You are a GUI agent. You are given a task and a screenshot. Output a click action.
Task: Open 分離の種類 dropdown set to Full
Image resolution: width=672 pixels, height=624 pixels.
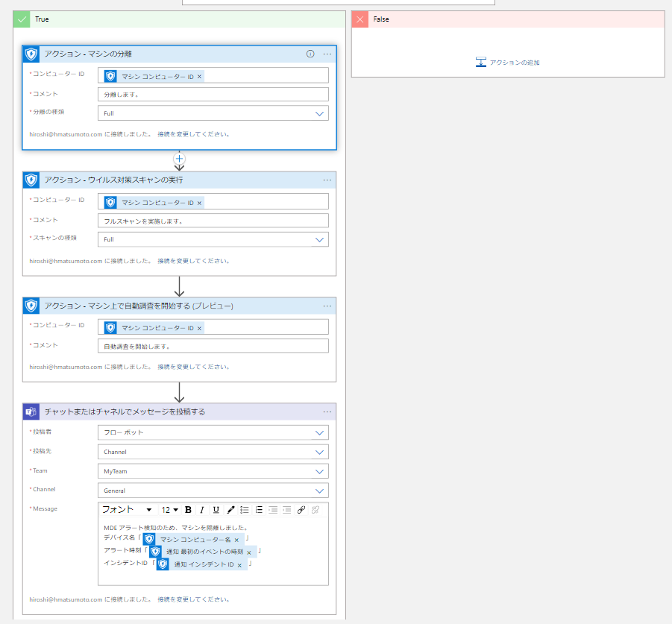213,113
